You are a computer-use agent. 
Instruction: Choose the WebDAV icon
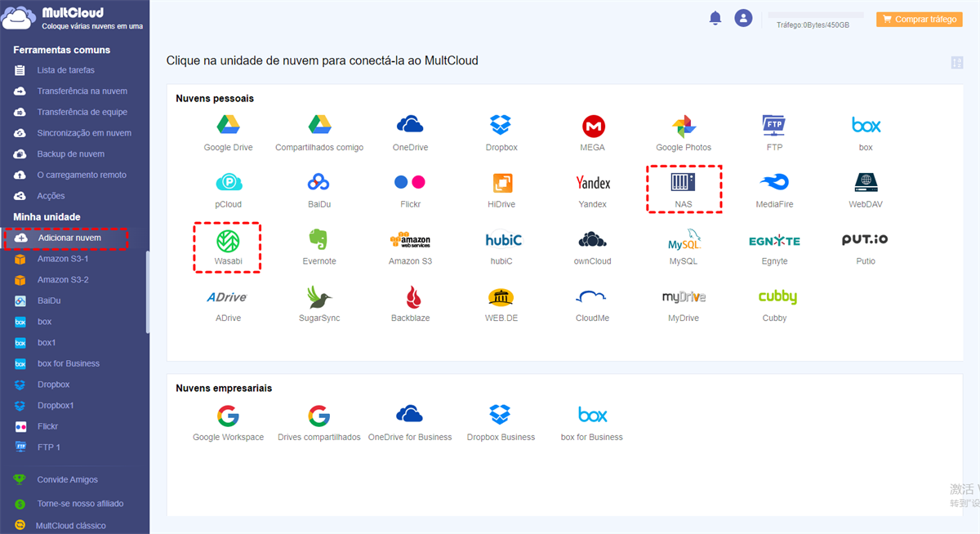click(x=866, y=181)
